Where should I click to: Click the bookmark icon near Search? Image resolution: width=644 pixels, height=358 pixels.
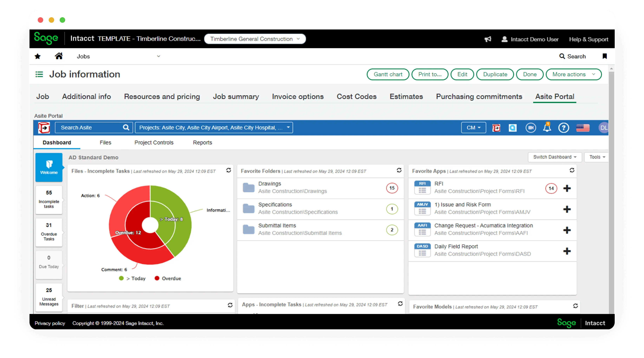(604, 56)
